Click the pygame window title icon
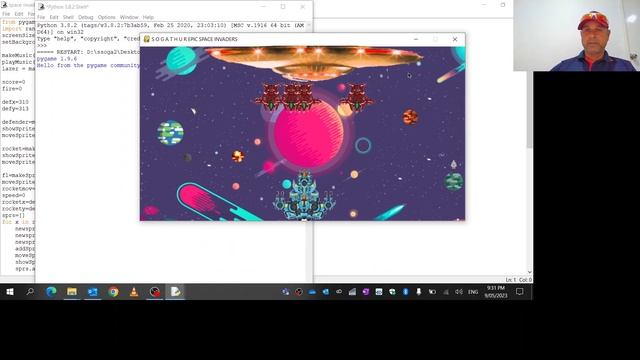The width and height of the screenshot is (640, 360). 147,39
